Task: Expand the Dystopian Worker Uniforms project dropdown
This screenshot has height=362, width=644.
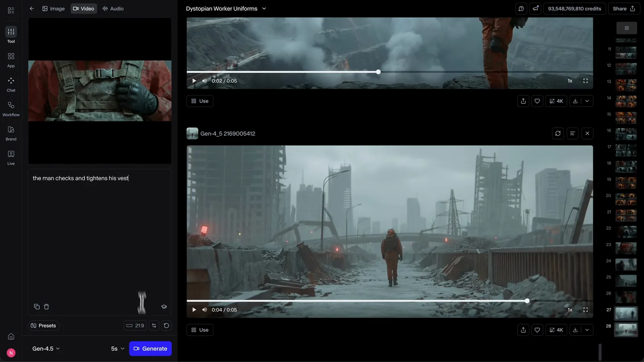Action: (264, 8)
